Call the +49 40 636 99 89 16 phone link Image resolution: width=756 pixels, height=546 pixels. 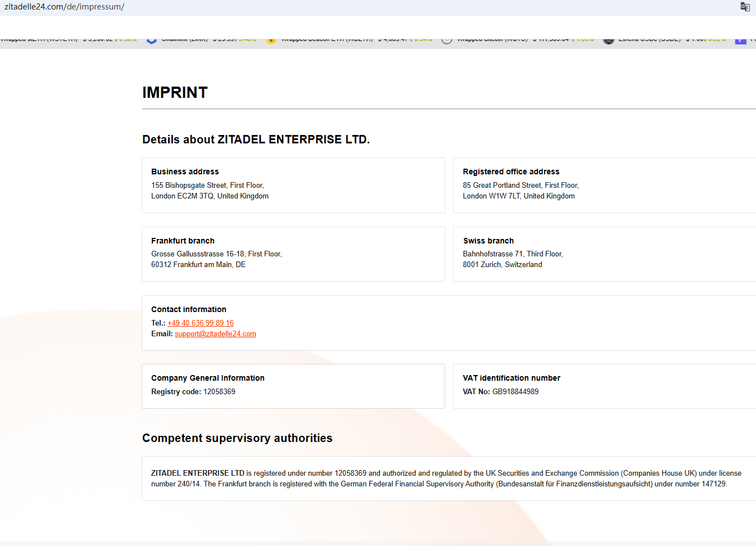tap(201, 323)
